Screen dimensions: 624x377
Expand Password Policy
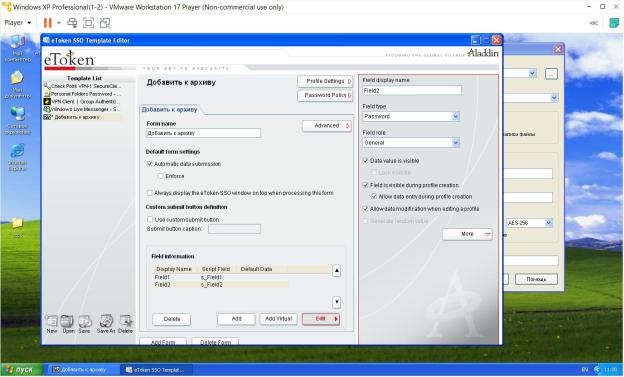325,96
